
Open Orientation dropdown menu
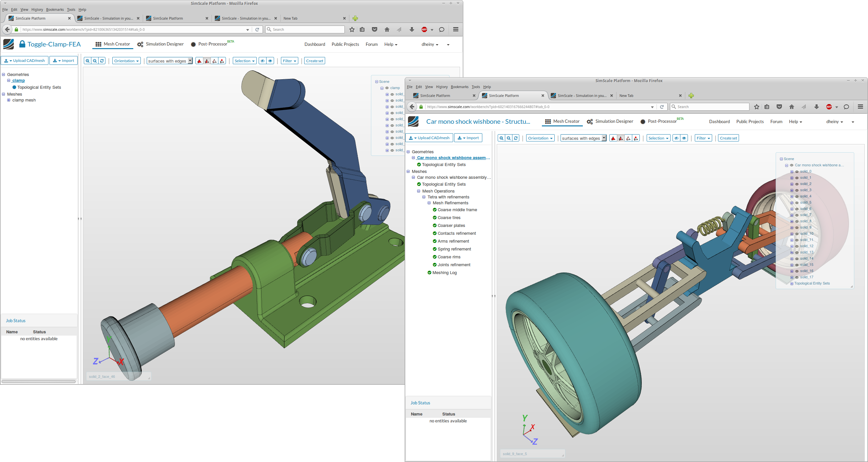pos(125,61)
